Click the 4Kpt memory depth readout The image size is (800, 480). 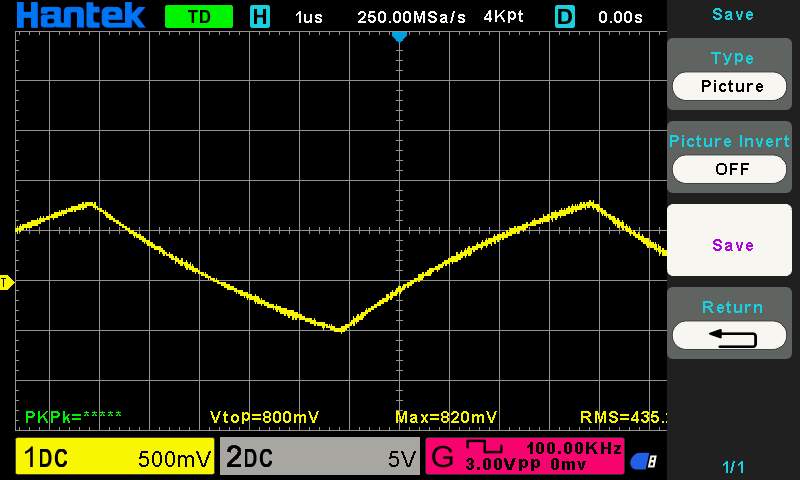point(504,17)
